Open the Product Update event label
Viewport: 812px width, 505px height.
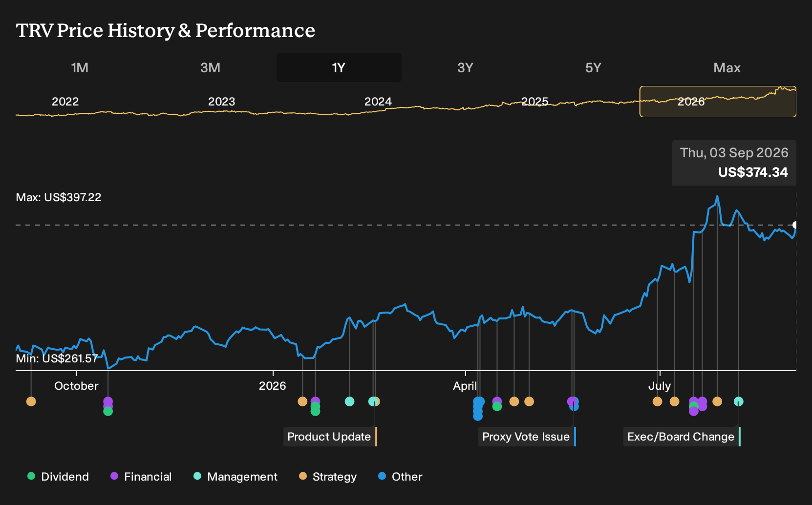330,437
